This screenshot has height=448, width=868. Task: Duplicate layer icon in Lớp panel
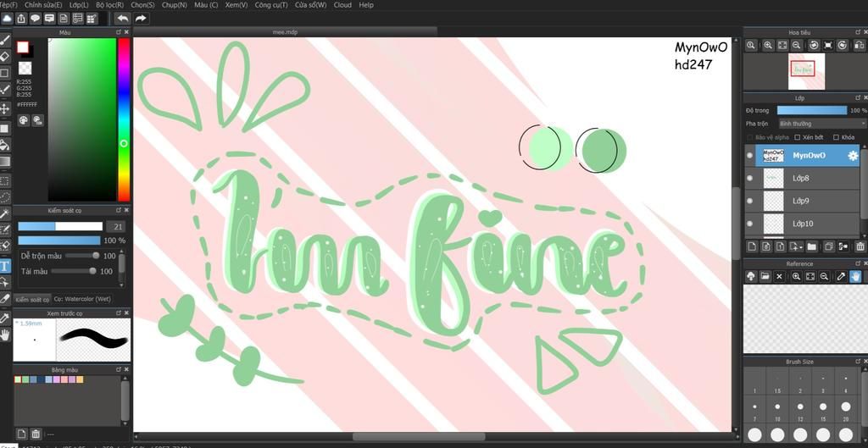tap(829, 246)
